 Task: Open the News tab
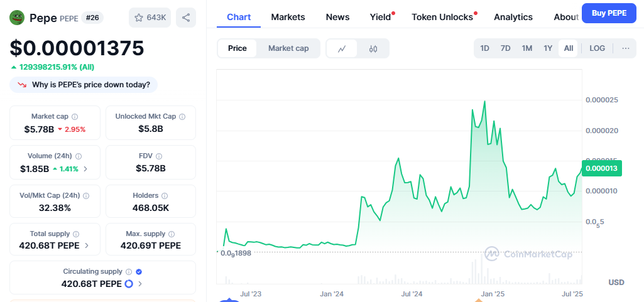tap(337, 17)
